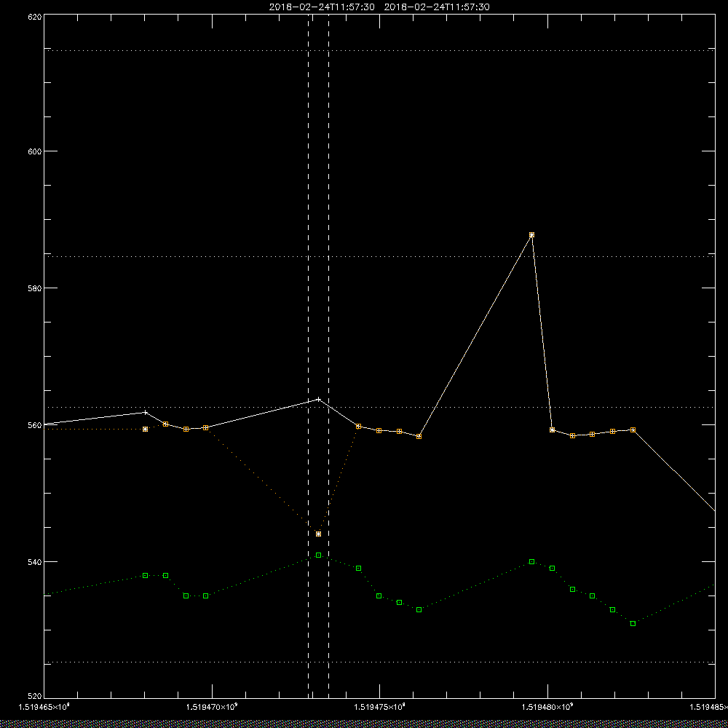Click the dotted horizontal line near 525
Viewport: 728px width, 728px height.
click(x=379, y=662)
